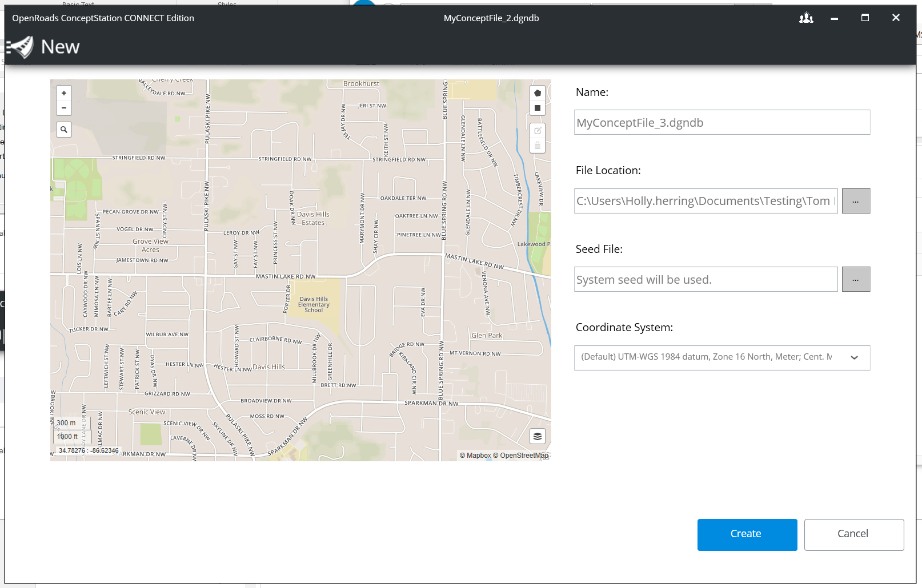
Task: Click the map coordinates readout 34.78276
Action: 89,450
